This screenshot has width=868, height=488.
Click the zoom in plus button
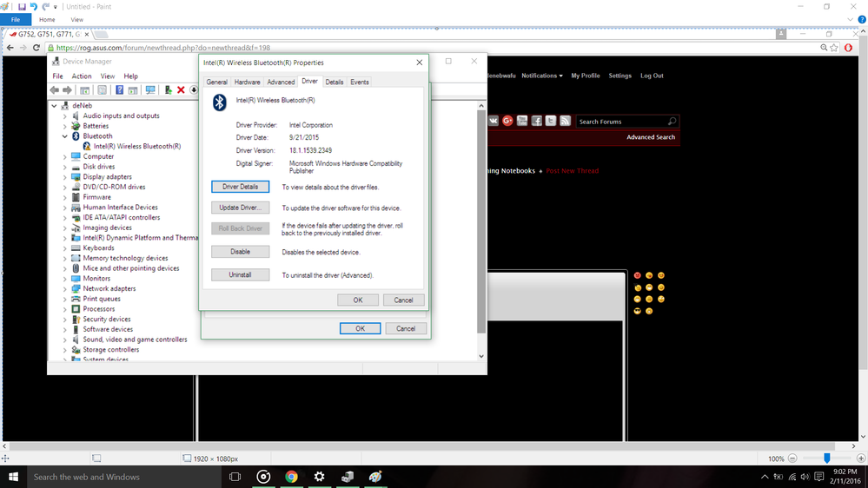click(x=861, y=458)
